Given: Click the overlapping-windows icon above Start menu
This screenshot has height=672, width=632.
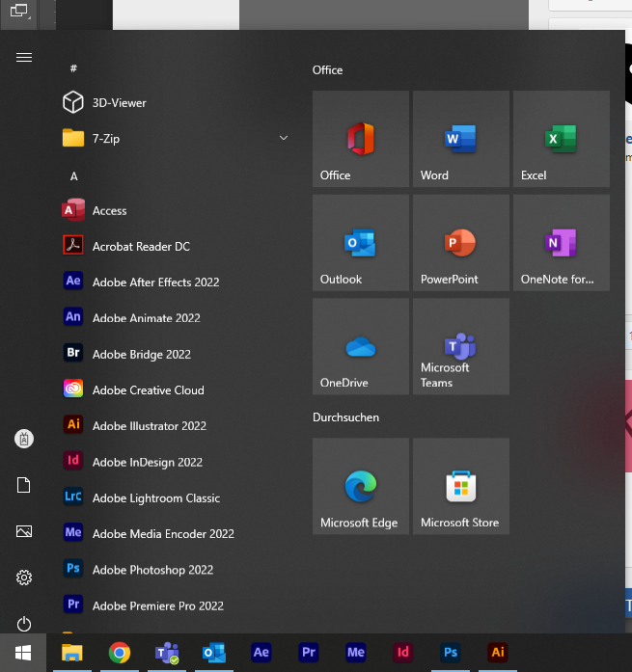Looking at the screenshot, I should coord(19,11).
